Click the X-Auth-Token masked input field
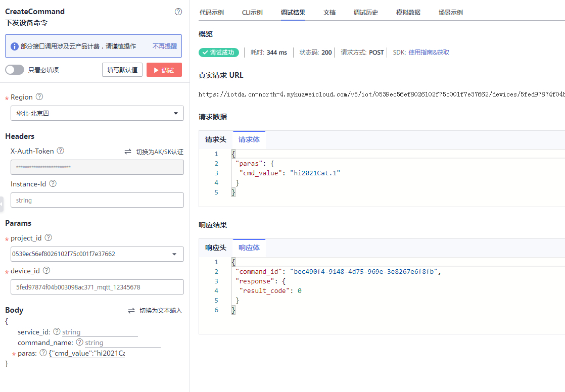This screenshot has width=565, height=392. click(x=98, y=167)
